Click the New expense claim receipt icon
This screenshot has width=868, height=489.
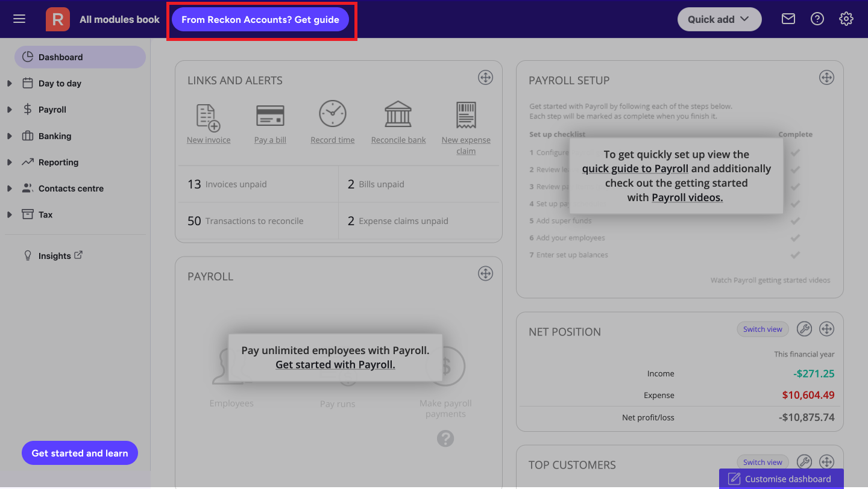point(466,115)
